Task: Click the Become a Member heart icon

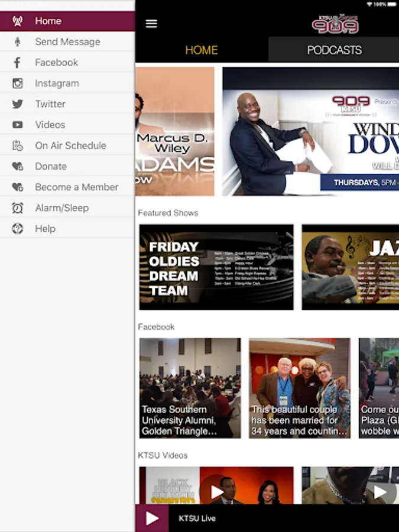Action: point(18,187)
